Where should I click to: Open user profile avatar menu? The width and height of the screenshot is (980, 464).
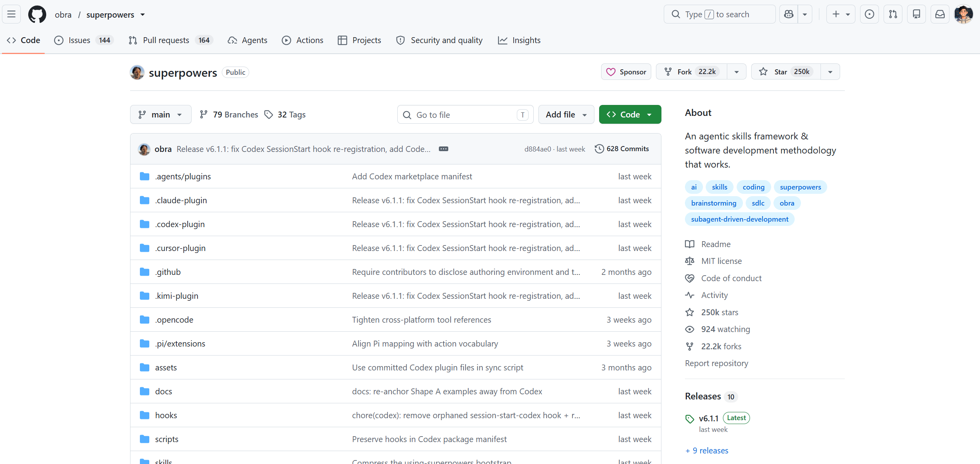click(964, 14)
